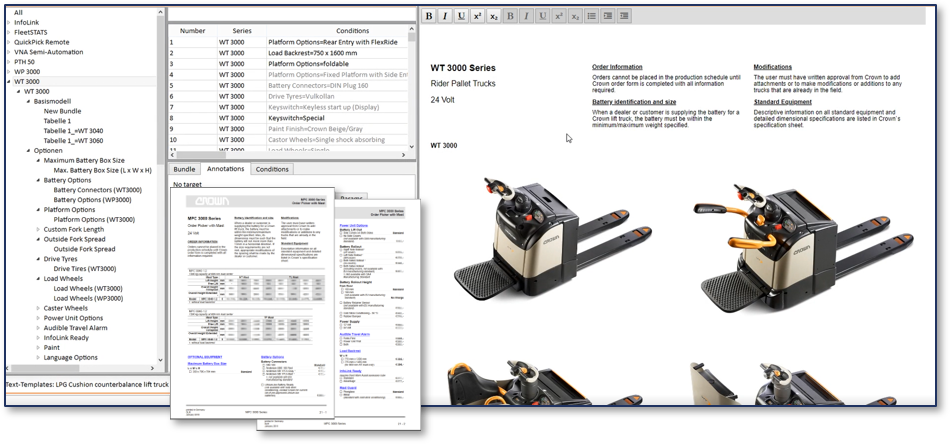The image size is (950, 444).
Task: Apply active subscript x₂ button
Action: [494, 16]
